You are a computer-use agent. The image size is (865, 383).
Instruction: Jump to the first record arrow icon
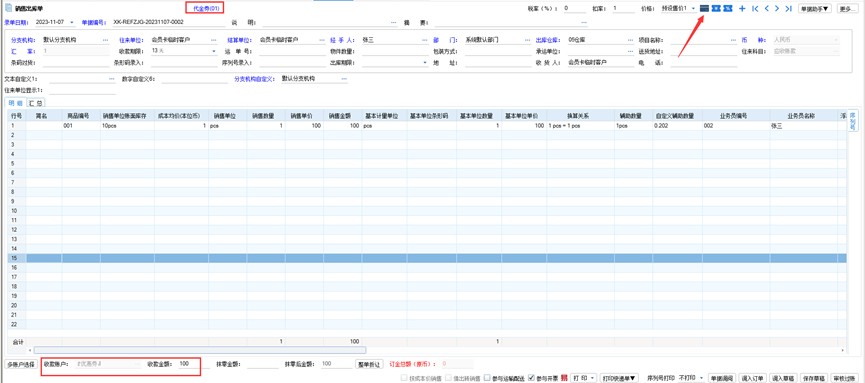coord(755,8)
